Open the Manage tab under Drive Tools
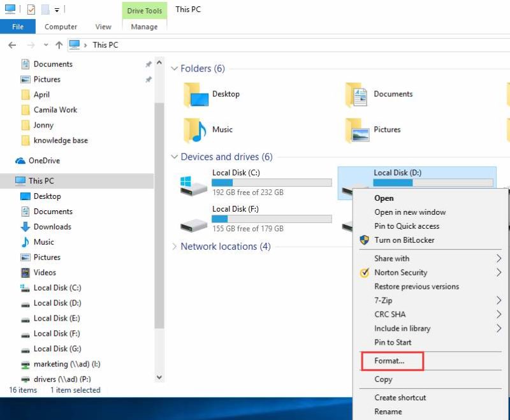The image size is (510, 420). point(144,27)
